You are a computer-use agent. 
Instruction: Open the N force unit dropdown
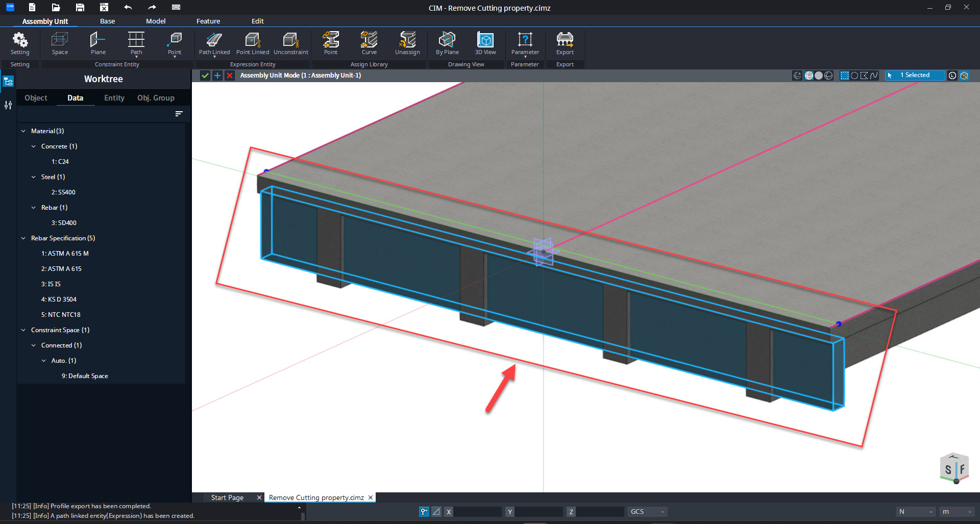click(916, 511)
